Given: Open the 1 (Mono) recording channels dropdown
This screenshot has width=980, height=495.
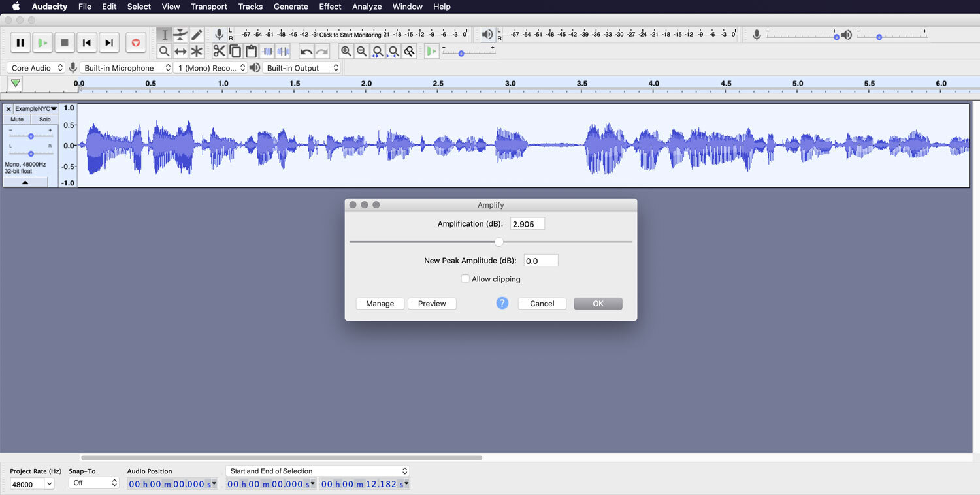Looking at the screenshot, I should [211, 68].
